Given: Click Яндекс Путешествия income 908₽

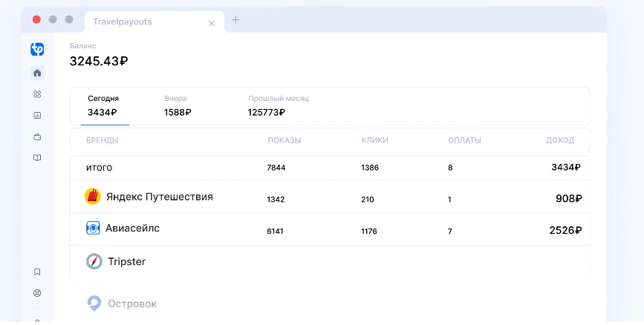Looking at the screenshot, I should 568,199.
